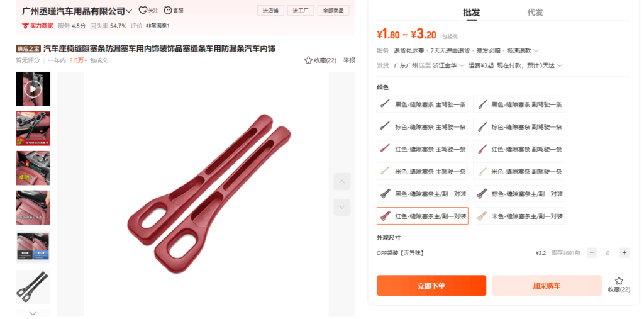Show the next product image with the down arrow

[341, 207]
